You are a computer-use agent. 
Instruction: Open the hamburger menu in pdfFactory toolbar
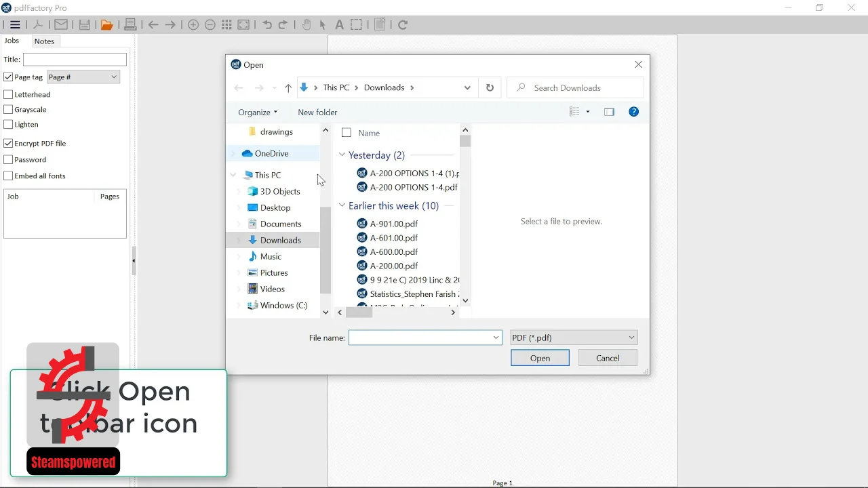(x=15, y=25)
